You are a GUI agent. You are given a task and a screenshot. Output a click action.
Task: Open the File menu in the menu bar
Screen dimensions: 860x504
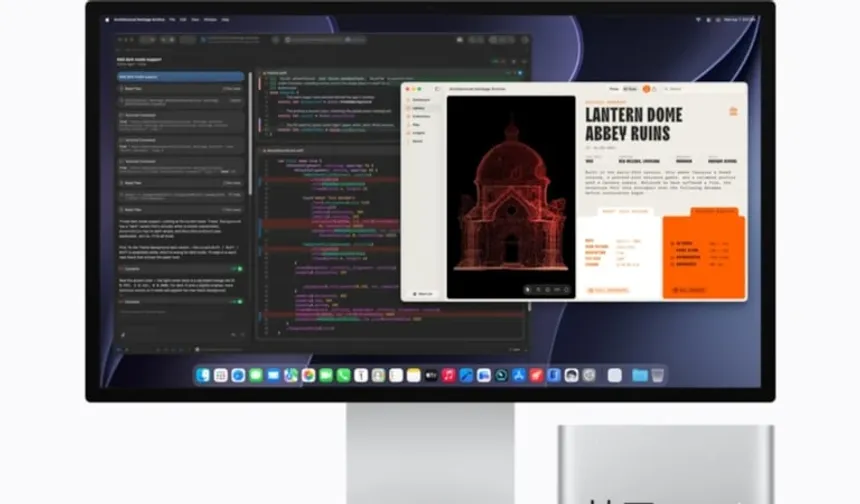click(x=172, y=20)
